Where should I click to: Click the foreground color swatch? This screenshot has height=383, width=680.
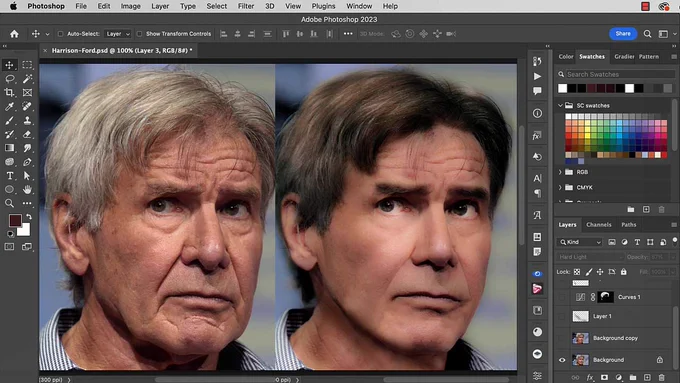coord(15,220)
